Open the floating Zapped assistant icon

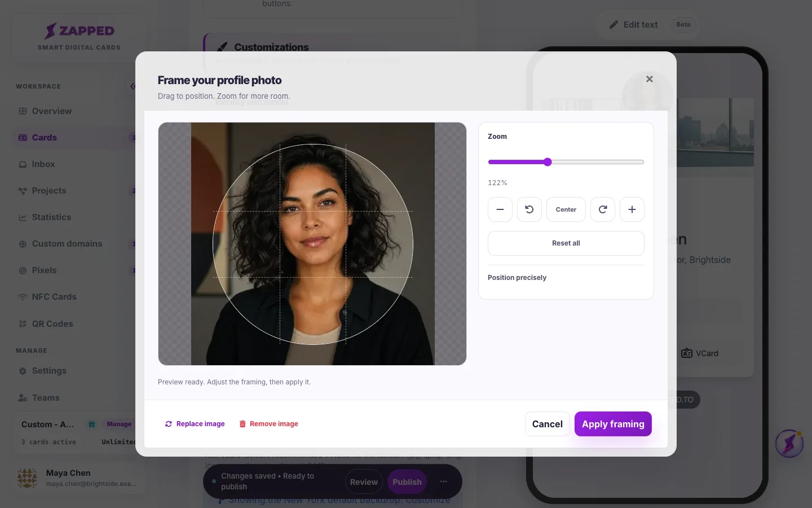click(x=789, y=444)
